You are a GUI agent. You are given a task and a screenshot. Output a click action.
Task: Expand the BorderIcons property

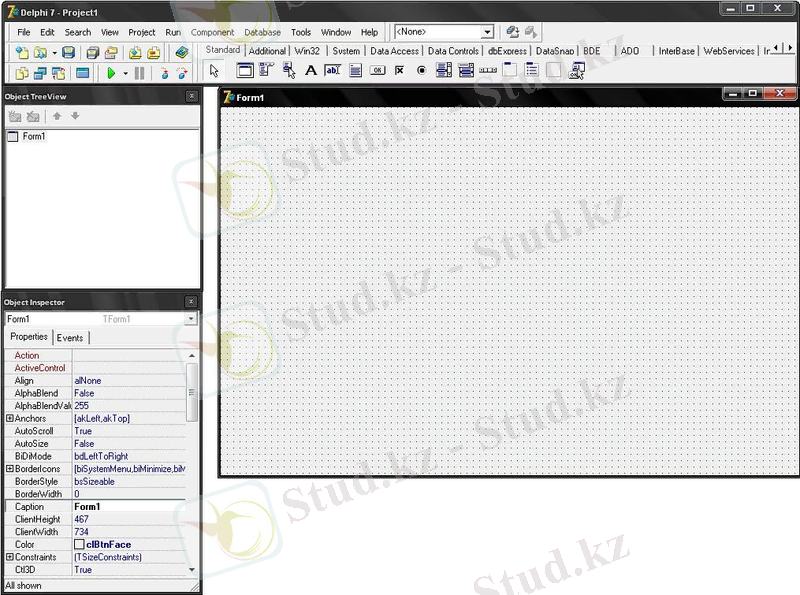coord(10,468)
